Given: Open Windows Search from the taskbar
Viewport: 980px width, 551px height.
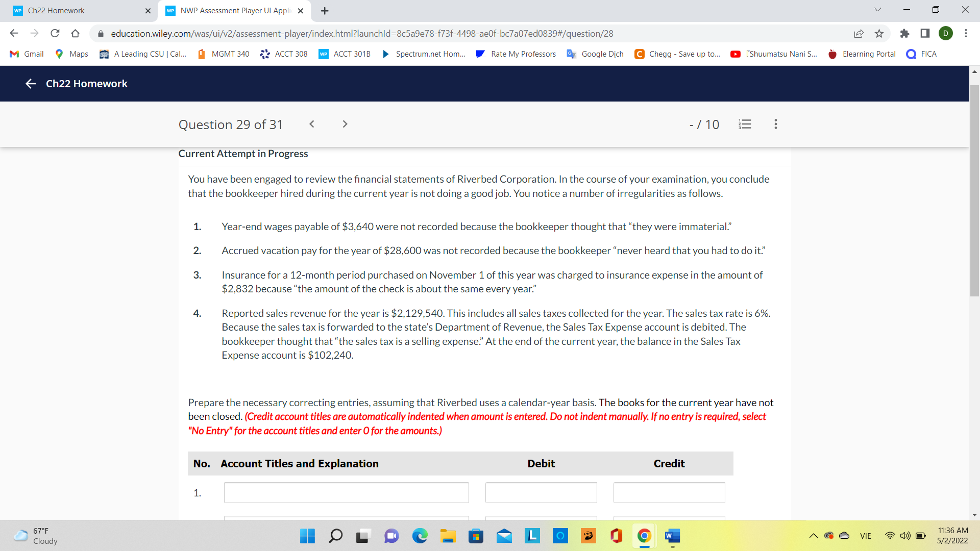Looking at the screenshot, I should pos(335,536).
